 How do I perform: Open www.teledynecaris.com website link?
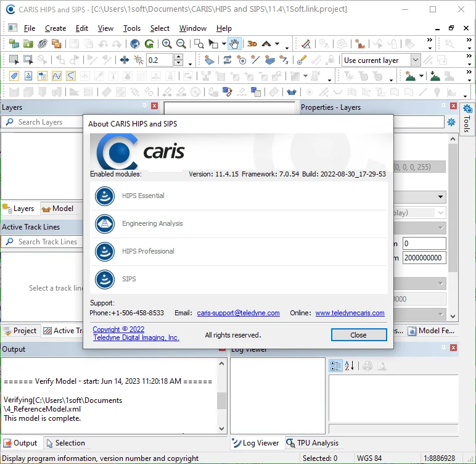coord(350,313)
